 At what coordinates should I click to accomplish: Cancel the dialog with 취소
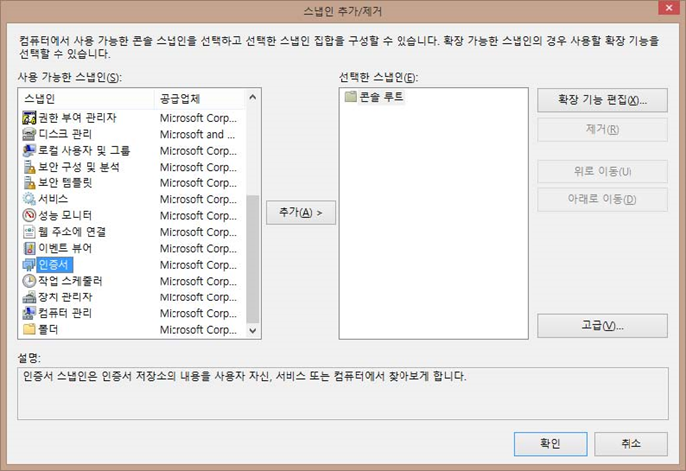tap(630, 443)
